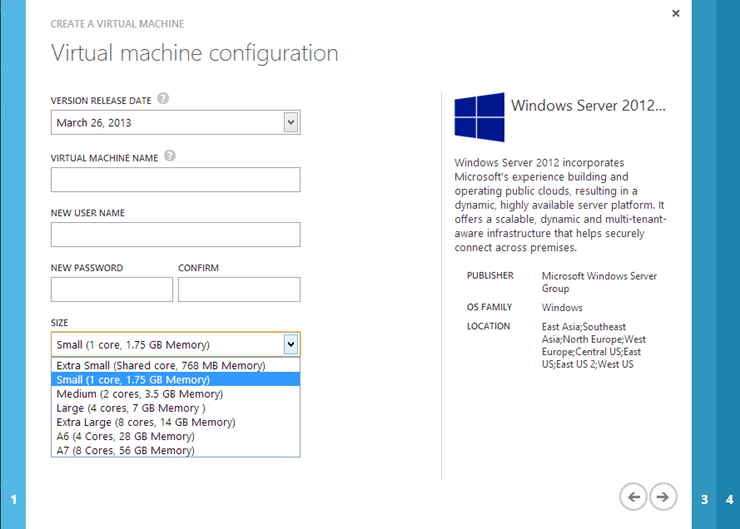The image size is (740, 529).
Task: Click the help icon beside Version Release Date
Action: click(163, 99)
